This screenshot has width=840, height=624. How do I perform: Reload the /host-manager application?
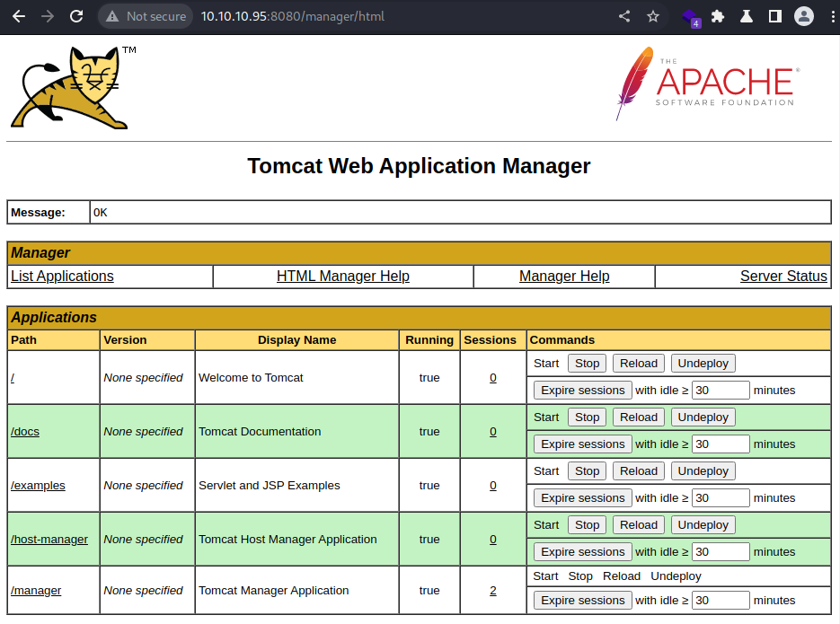pos(639,525)
